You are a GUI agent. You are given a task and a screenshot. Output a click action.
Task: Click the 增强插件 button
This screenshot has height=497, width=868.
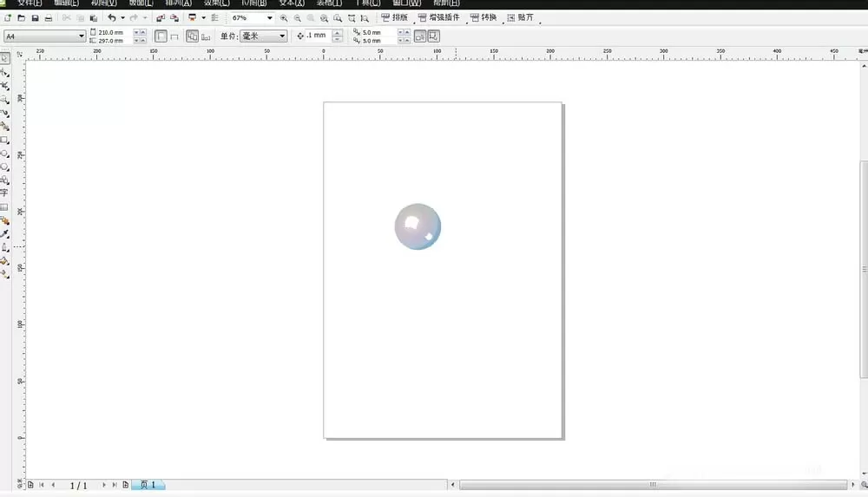pos(439,17)
